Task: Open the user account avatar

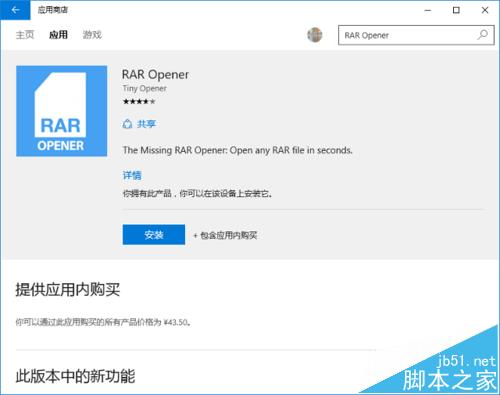Action: (314, 35)
